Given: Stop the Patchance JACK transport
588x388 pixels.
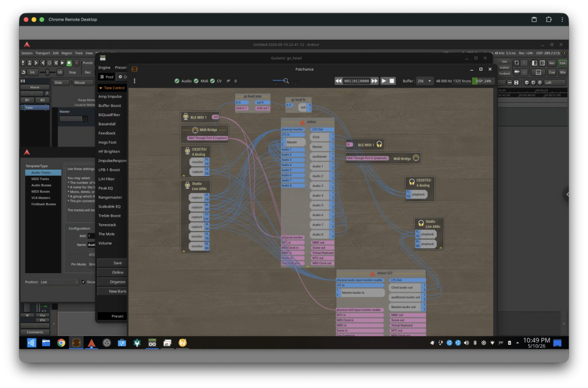Looking at the screenshot, I should [x=392, y=80].
